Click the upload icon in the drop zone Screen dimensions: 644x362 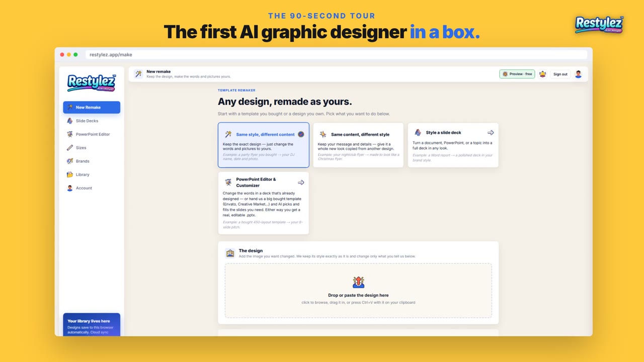[x=358, y=282]
